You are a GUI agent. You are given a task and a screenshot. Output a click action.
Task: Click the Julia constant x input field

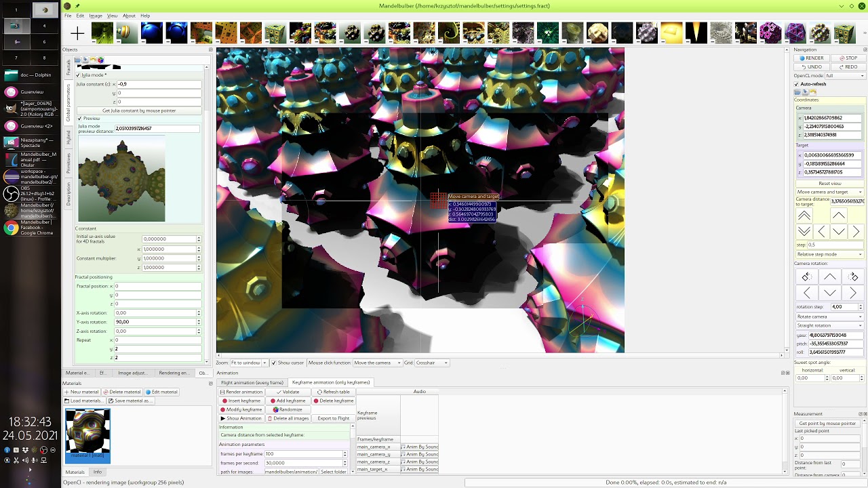point(159,84)
